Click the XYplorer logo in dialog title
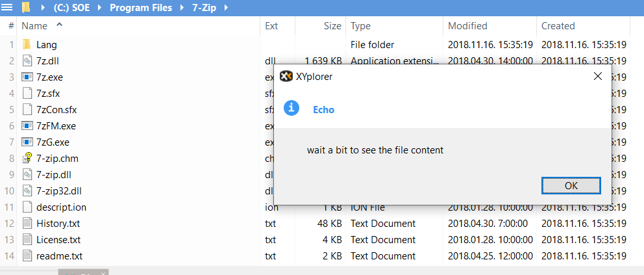Viewport: 644px width, 275px height. 286,76
